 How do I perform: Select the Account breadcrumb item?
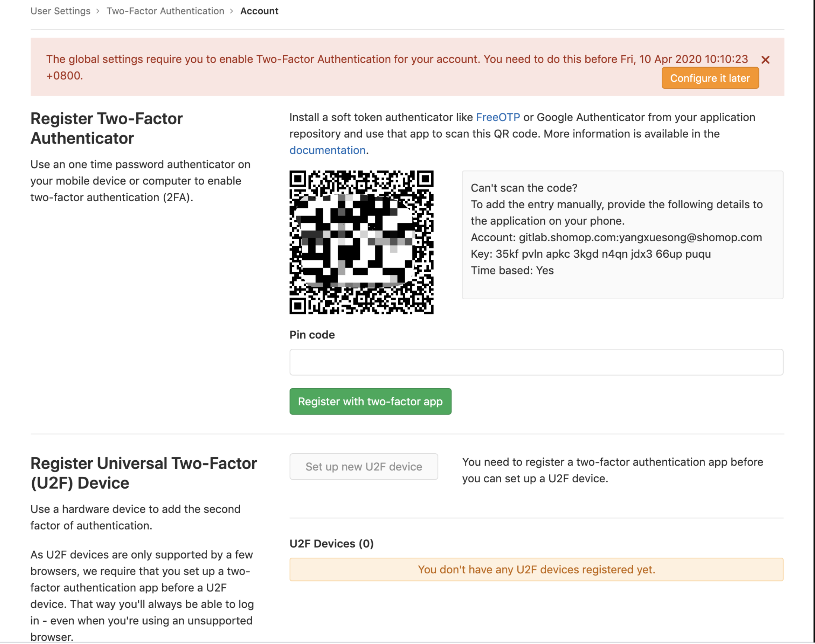[x=259, y=11]
